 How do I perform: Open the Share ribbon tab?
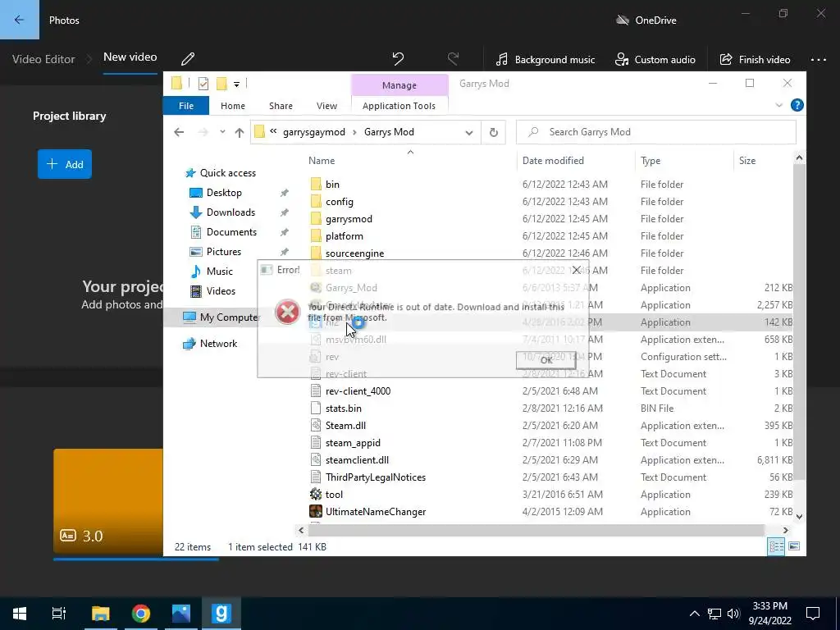point(281,106)
